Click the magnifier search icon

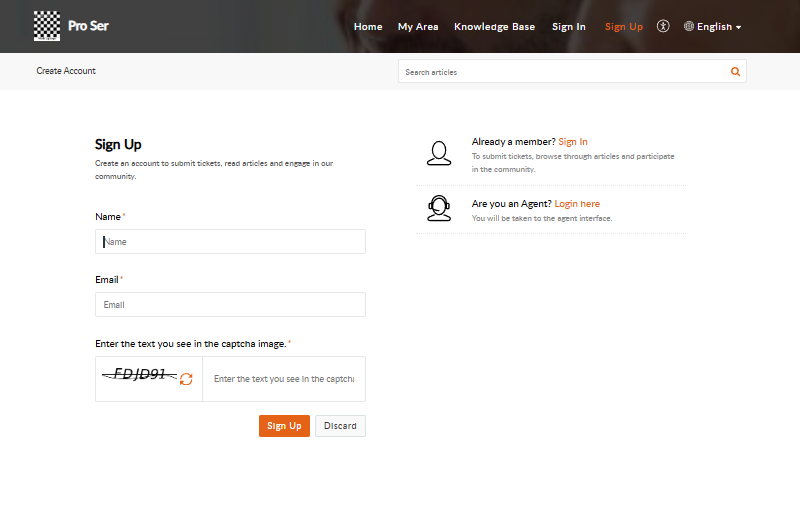tap(736, 72)
